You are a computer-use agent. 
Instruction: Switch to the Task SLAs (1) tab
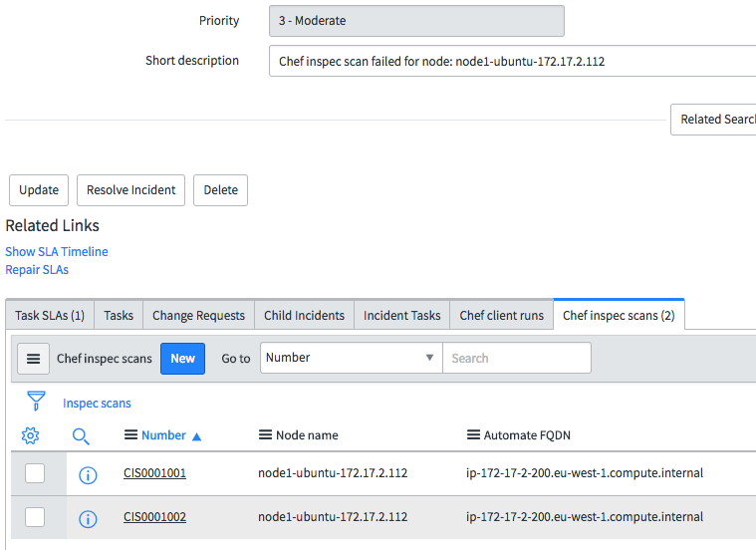[x=50, y=315]
